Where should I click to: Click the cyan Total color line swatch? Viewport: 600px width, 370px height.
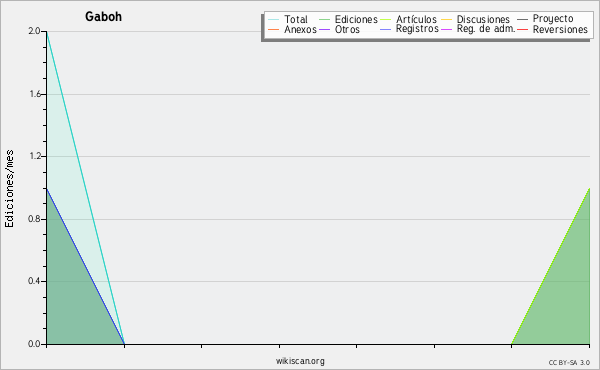(x=274, y=20)
